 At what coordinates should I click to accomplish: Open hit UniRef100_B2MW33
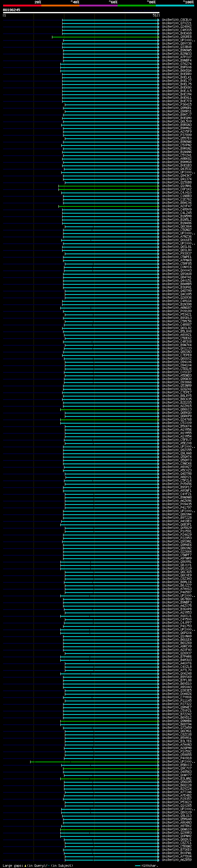click(x=176, y=54)
